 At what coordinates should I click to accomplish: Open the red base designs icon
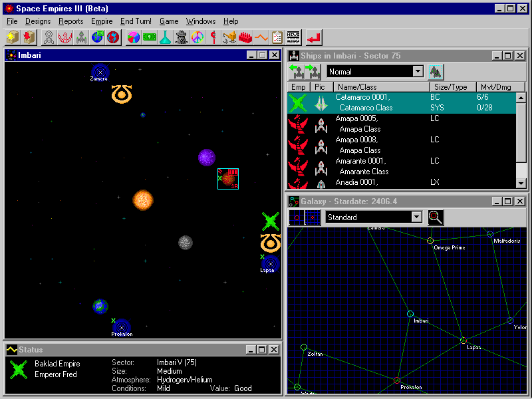[x=65, y=37]
